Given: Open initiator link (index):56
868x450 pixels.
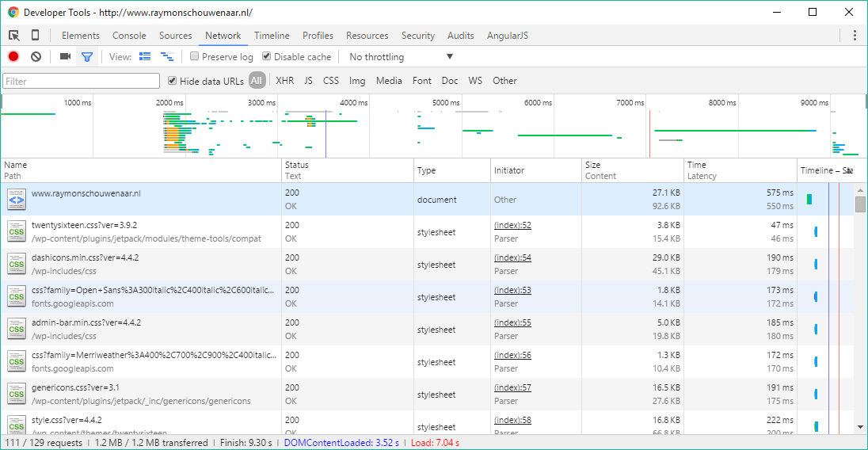Looking at the screenshot, I should tap(512, 355).
